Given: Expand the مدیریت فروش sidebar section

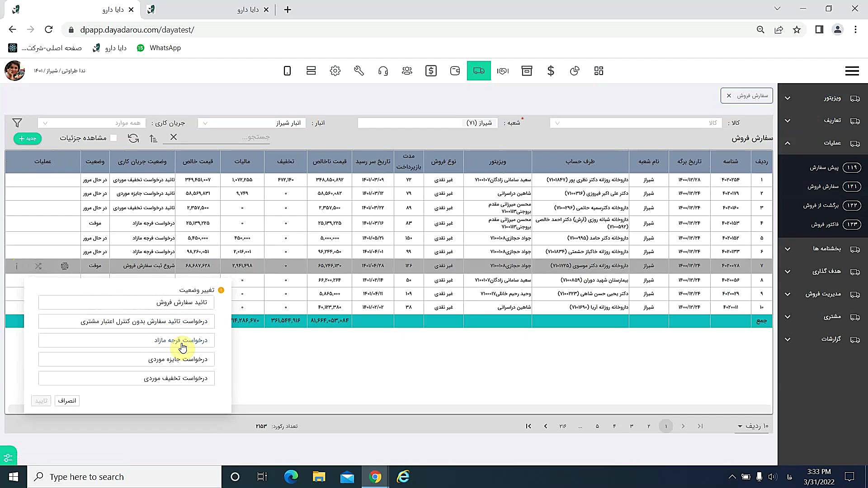Looking at the screenshot, I should click(823, 294).
